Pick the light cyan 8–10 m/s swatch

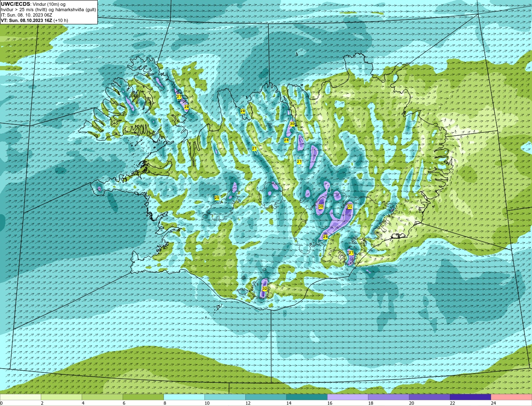pyautogui.click(x=185, y=397)
